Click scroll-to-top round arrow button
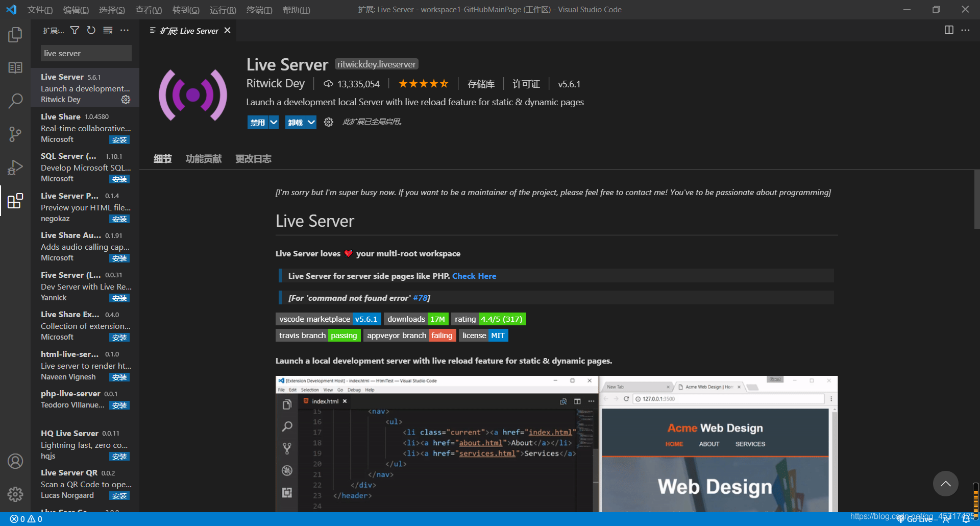This screenshot has width=980, height=526. point(945,484)
